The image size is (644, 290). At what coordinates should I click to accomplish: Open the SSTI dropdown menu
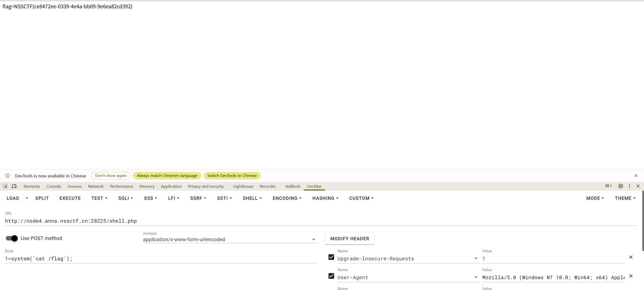pyautogui.click(x=224, y=198)
